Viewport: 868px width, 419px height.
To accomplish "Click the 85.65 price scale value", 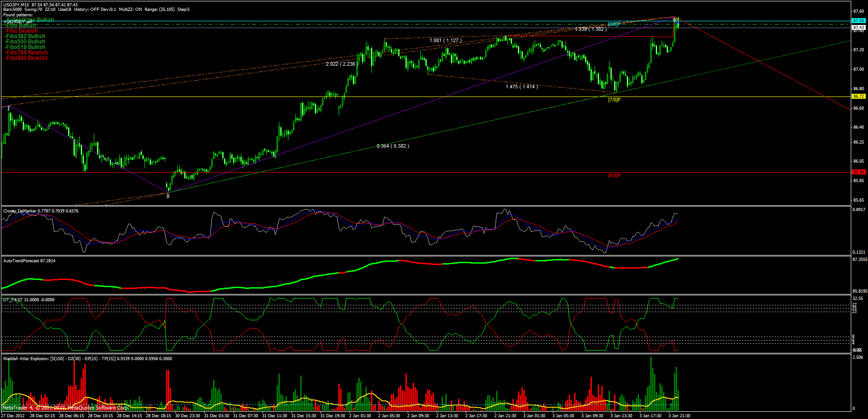I will (858, 200).
